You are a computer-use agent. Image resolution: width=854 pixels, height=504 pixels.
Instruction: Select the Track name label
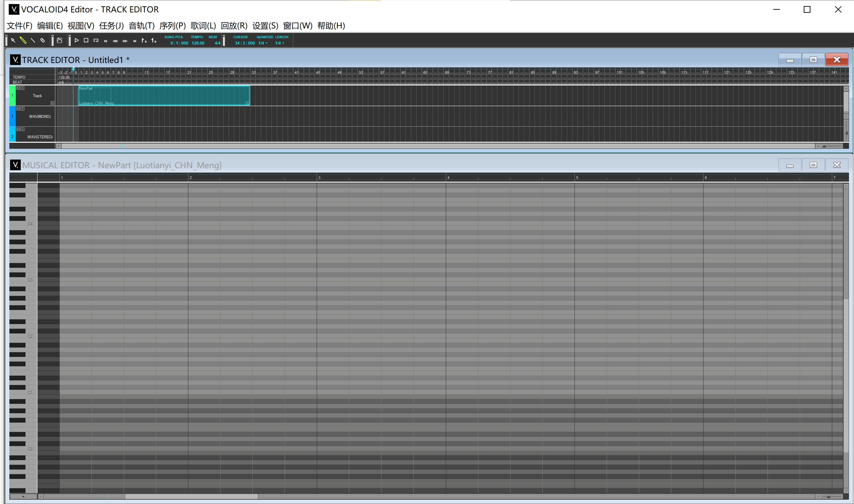tap(37, 96)
